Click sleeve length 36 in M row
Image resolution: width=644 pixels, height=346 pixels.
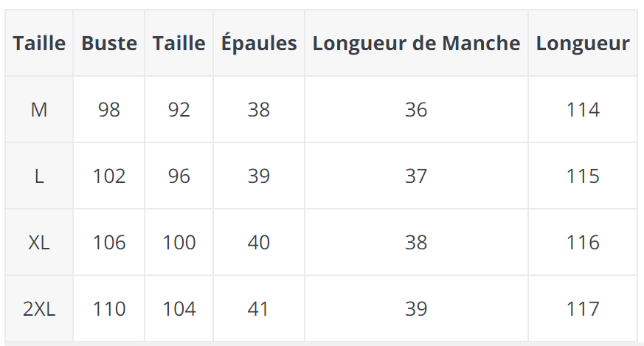coord(416,110)
